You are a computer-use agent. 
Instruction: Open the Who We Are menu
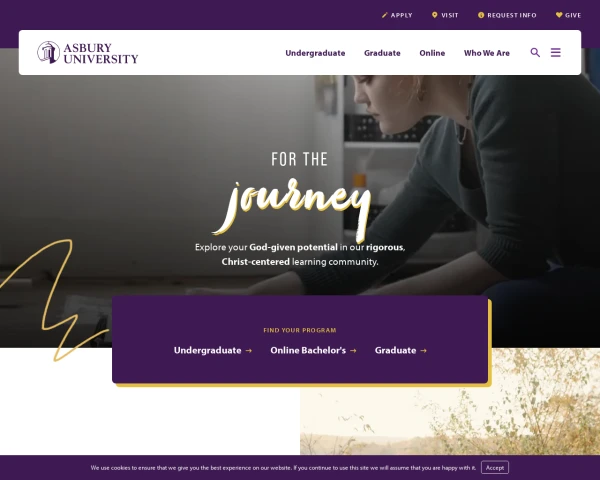tap(487, 53)
